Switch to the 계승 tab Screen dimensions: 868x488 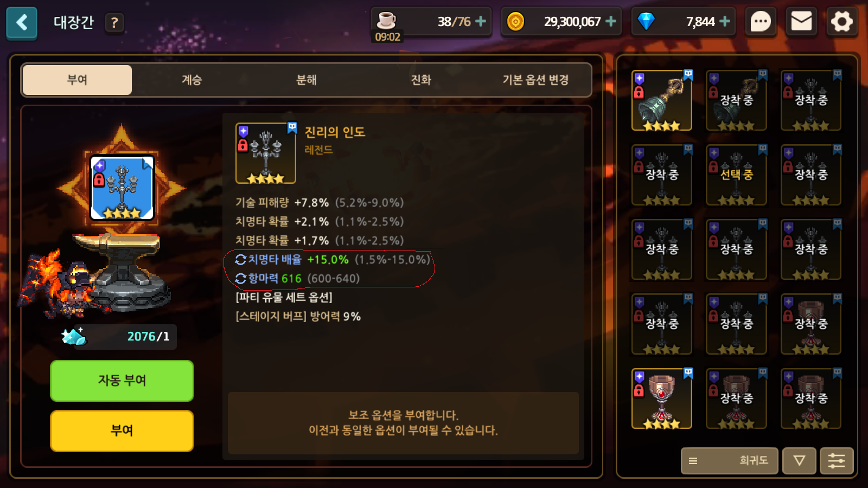[192, 80]
